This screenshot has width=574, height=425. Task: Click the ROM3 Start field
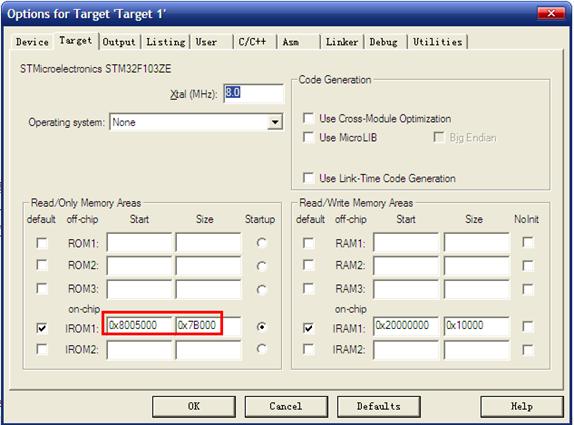point(139,289)
